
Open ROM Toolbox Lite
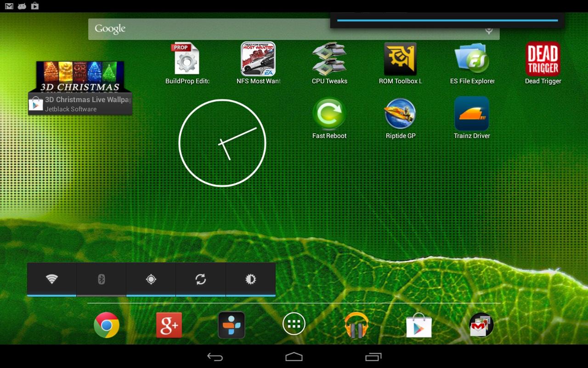[400, 63]
